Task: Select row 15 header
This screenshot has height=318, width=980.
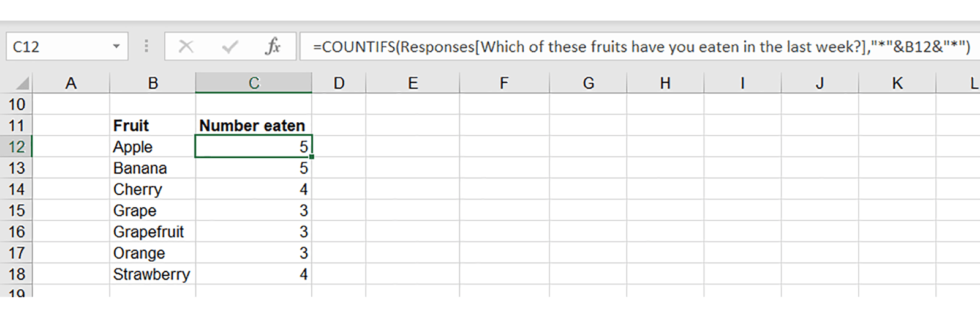Action: (16, 210)
